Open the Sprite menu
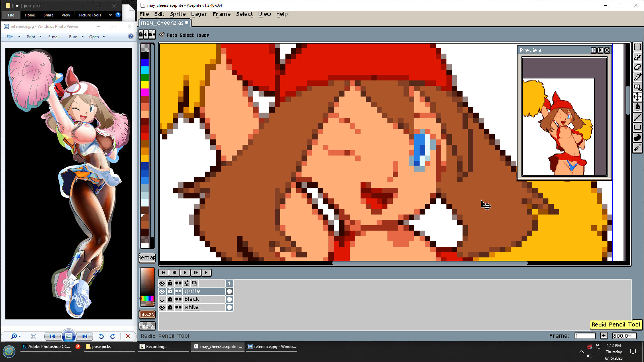 click(x=177, y=14)
